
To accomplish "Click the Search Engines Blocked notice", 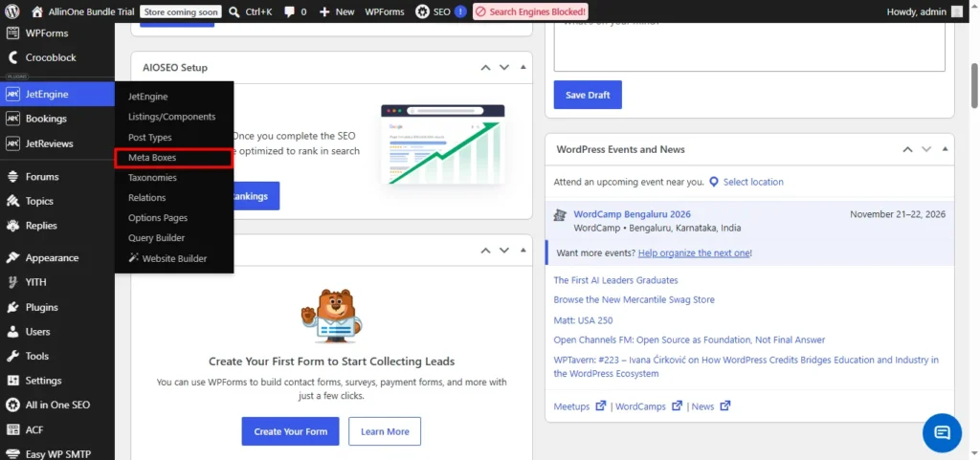I will 530,11.
